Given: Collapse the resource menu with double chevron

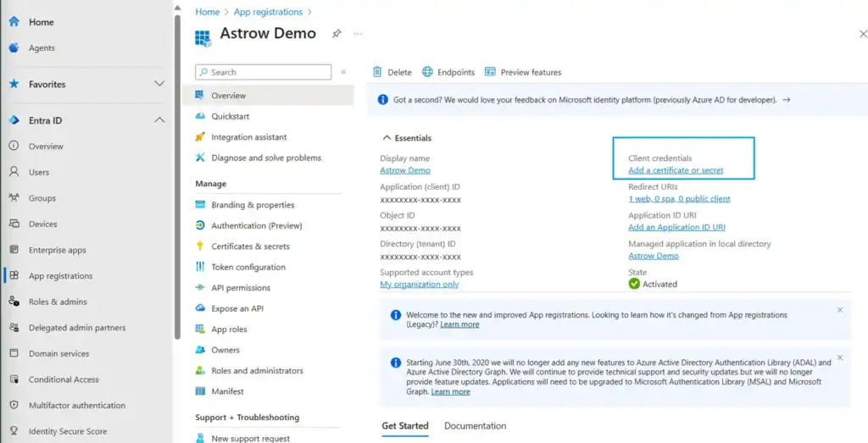Looking at the screenshot, I should [x=344, y=72].
